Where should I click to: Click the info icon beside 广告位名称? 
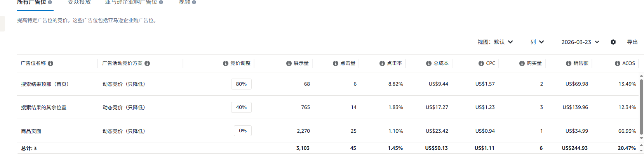point(50,63)
